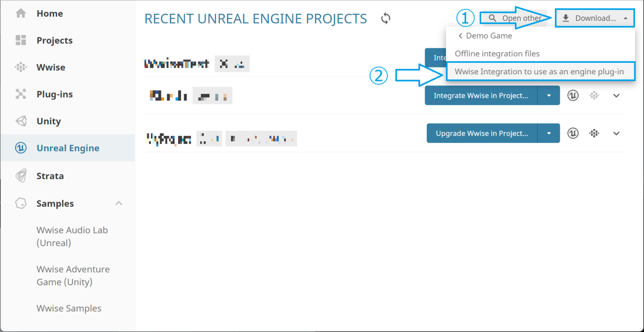Click the Wwise project icon on the middle row
This screenshot has height=332, width=644.
coord(594,95)
